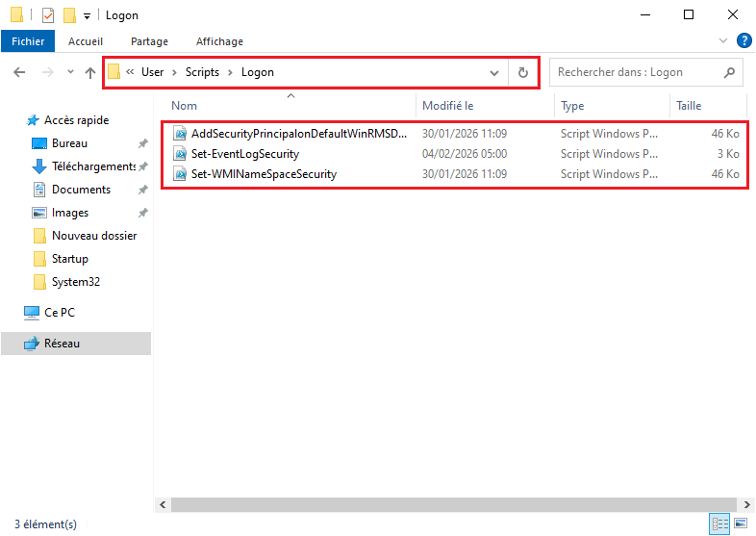Image resolution: width=756 pixels, height=536 pixels.
Task: Click the Properties icon in title bar
Action: pos(48,15)
